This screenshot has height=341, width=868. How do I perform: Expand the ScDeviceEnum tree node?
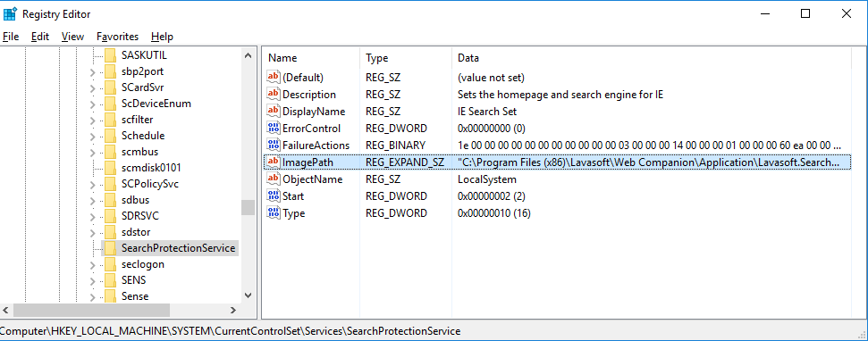92,104
